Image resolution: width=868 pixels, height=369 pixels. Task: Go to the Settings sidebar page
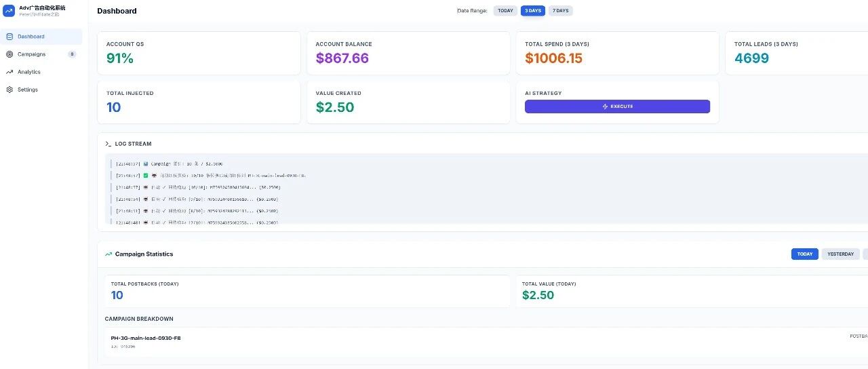coord(42,90)
